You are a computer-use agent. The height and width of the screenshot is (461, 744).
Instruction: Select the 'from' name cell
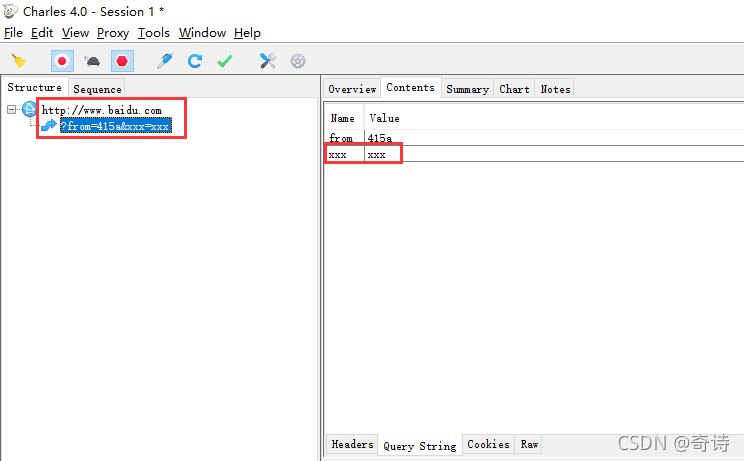point(344,138)
